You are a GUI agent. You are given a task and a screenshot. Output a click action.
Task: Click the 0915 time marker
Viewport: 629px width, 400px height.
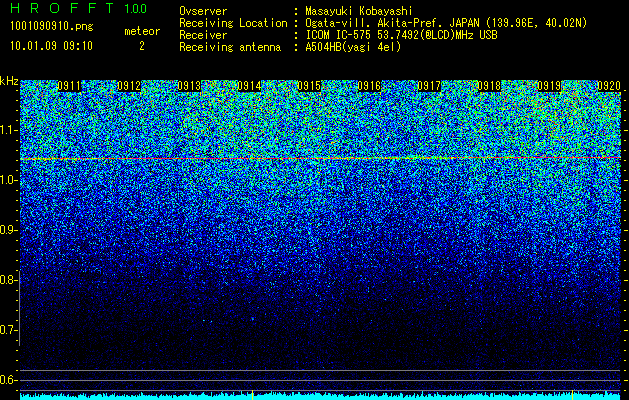[x=309, y=86]
